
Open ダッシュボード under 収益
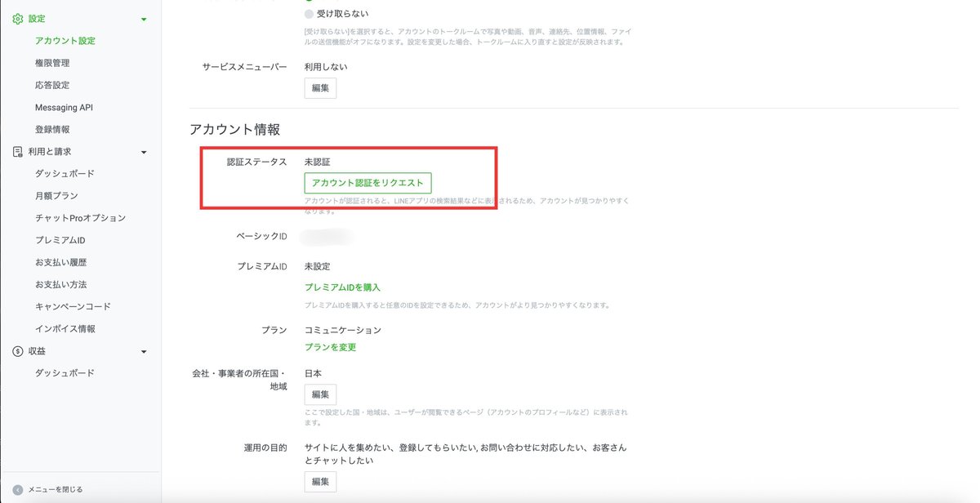click(65, 373)
